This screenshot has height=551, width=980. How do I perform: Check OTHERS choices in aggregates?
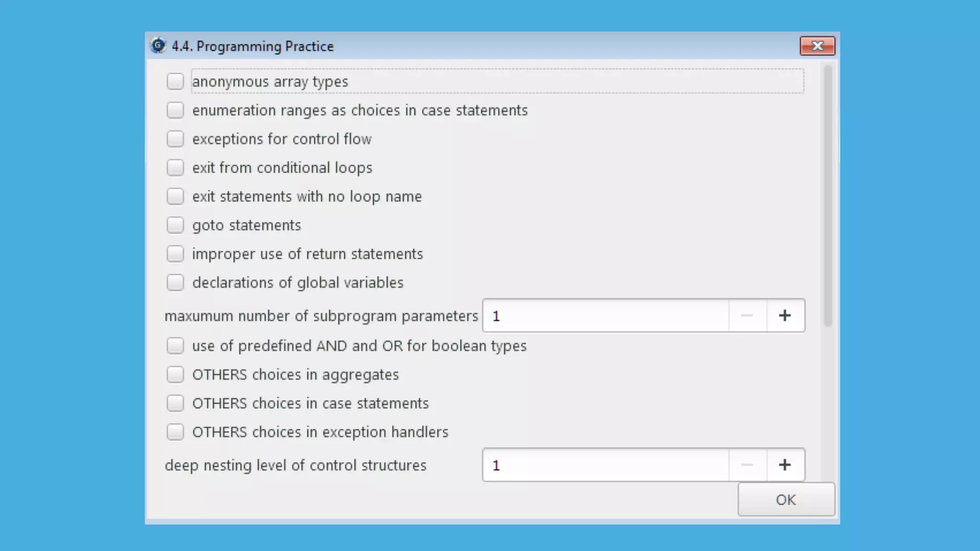point(175,374)
